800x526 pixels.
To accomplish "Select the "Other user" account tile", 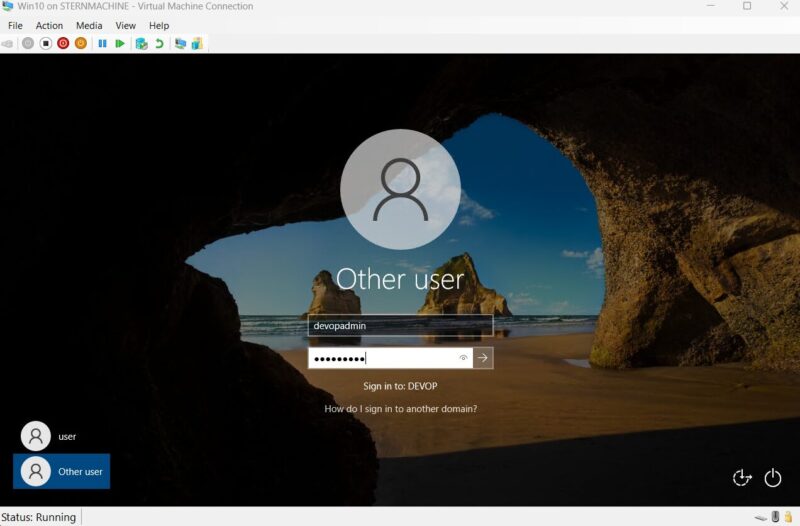I will pos(61,471).
